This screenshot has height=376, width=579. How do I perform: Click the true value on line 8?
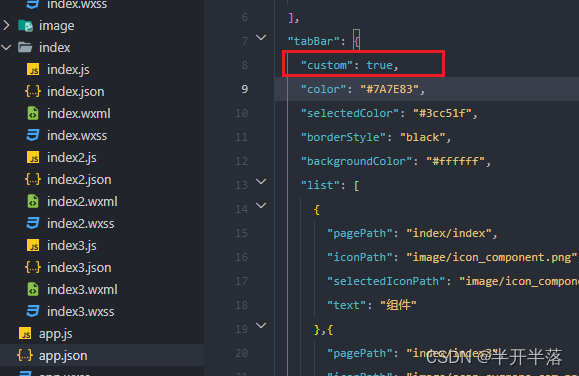(380, 65)
